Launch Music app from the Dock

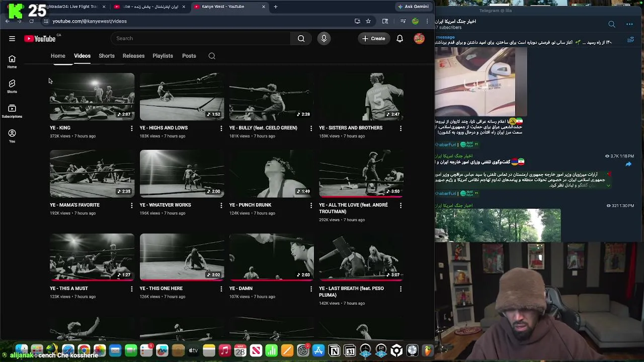pyautogui.click(x=224, y=350)
